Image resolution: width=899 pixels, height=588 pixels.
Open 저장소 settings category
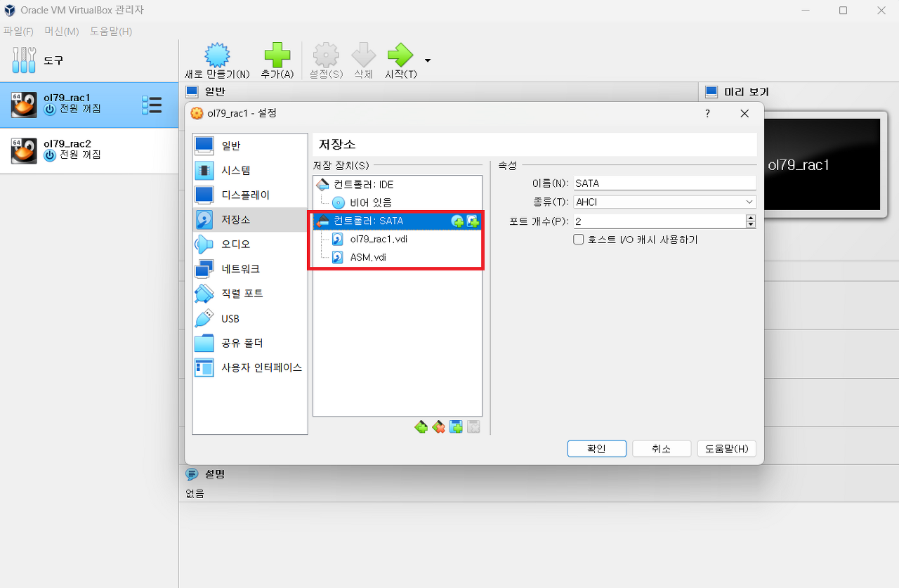point(250,220)
